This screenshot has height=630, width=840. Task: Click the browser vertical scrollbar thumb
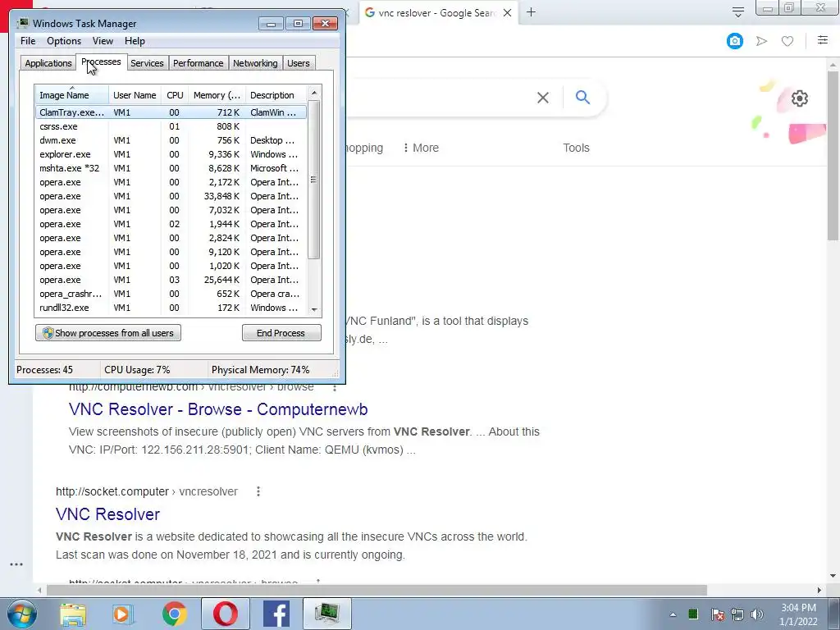[x=833, y=155]
